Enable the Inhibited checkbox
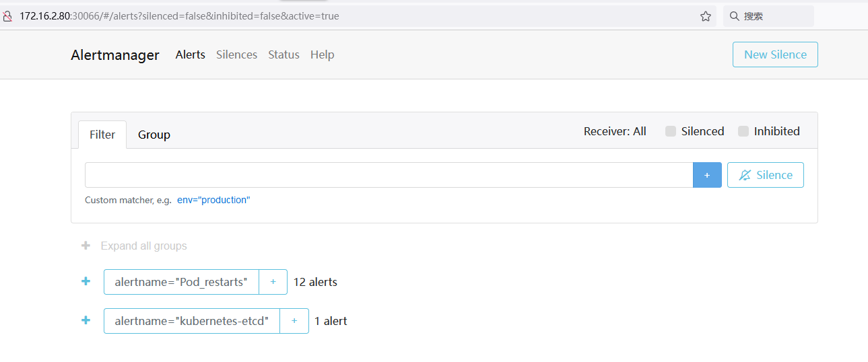868x362 pixels. [743, 131]
